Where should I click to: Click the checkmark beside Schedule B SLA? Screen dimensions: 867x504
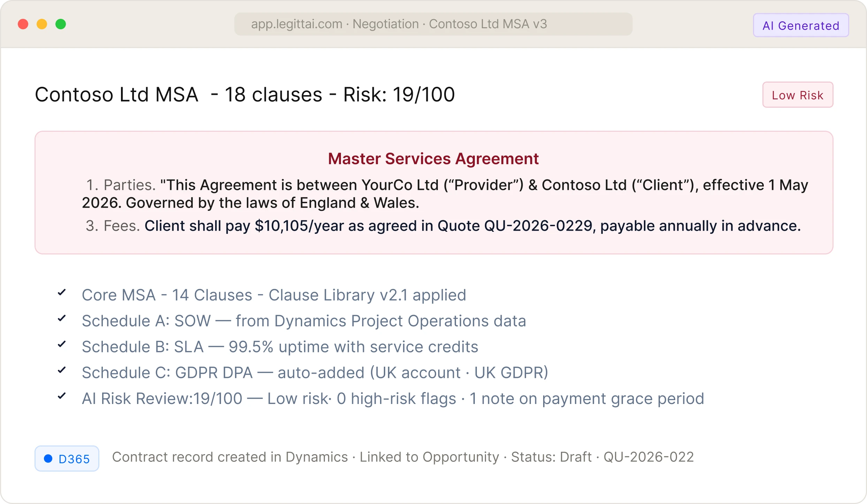[62, 344]
